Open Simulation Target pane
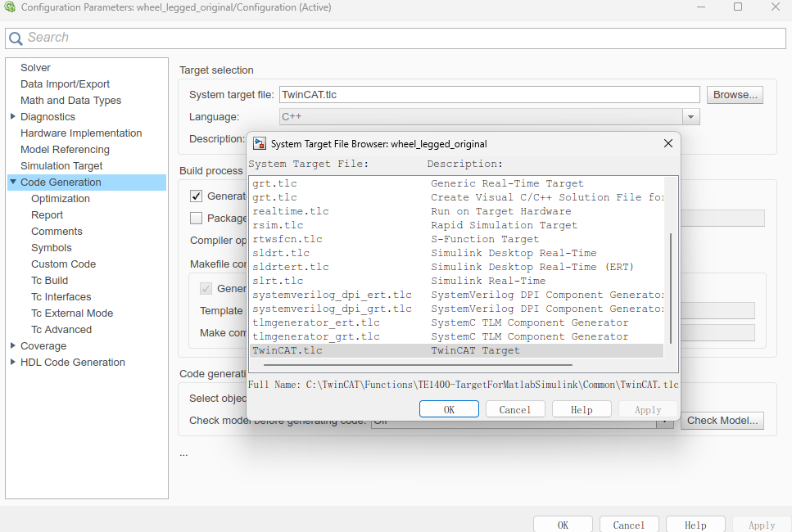 coord(61,166)
